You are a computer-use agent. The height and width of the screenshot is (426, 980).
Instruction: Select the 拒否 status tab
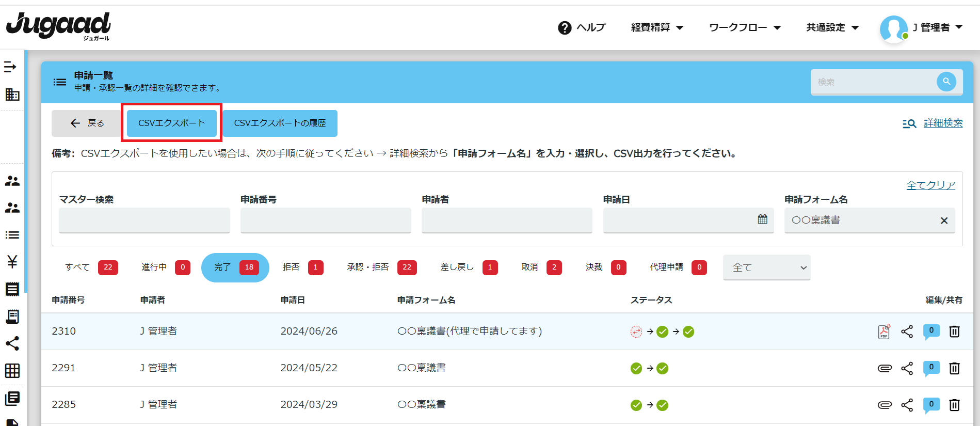point(303,267)
